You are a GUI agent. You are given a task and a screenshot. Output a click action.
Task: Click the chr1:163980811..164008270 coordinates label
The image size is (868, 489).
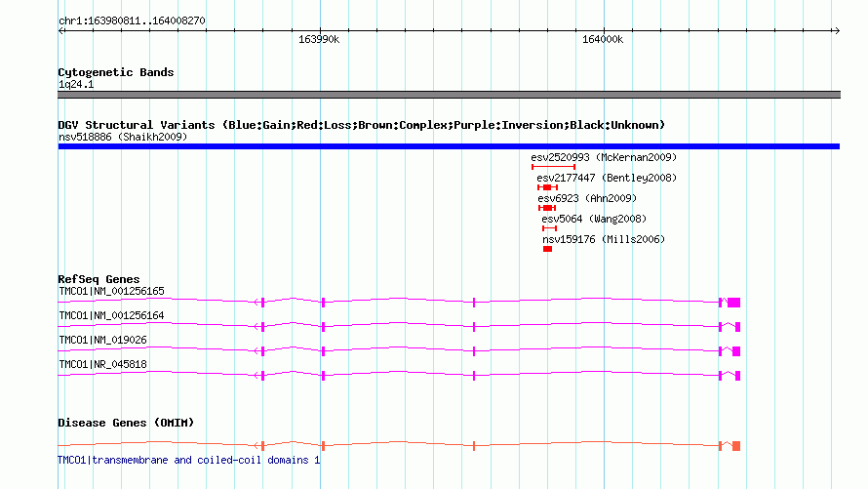point(132,20)
